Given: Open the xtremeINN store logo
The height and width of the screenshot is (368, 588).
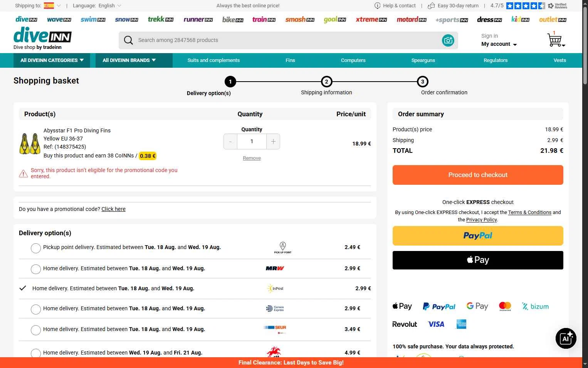Looking at the screenshot, I should pyautogui.click(x=371, y=19).
